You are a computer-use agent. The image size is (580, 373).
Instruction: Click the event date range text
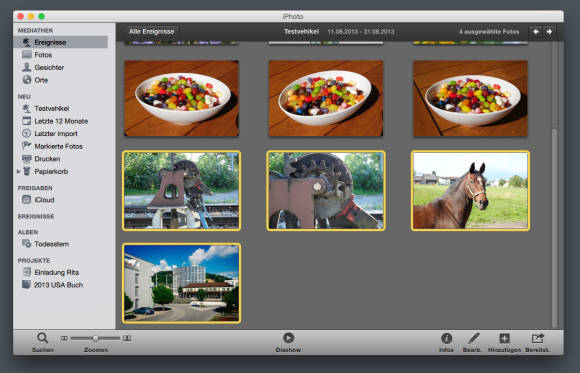(x=361, y=32)
